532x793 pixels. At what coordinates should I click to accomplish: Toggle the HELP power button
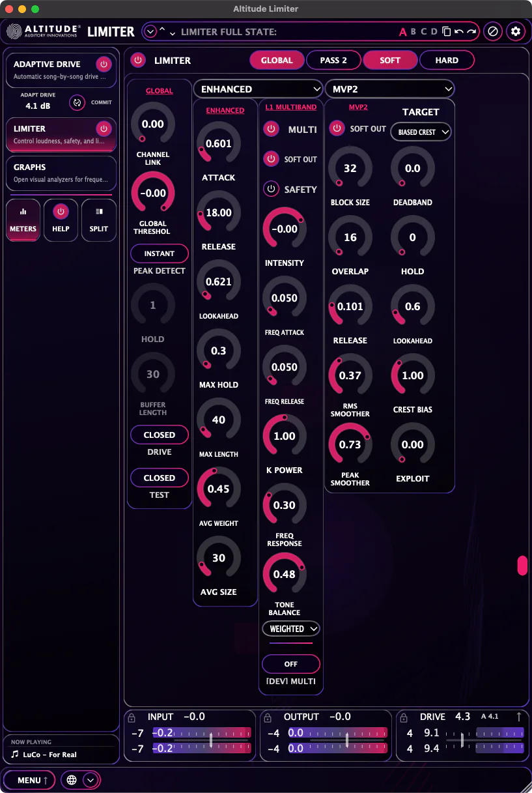tap(61, 211)
